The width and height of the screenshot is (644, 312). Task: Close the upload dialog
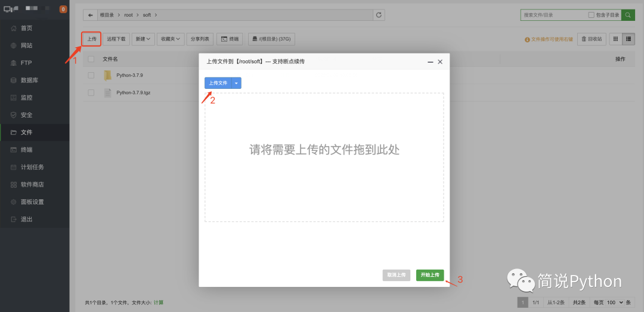[440, 61]
